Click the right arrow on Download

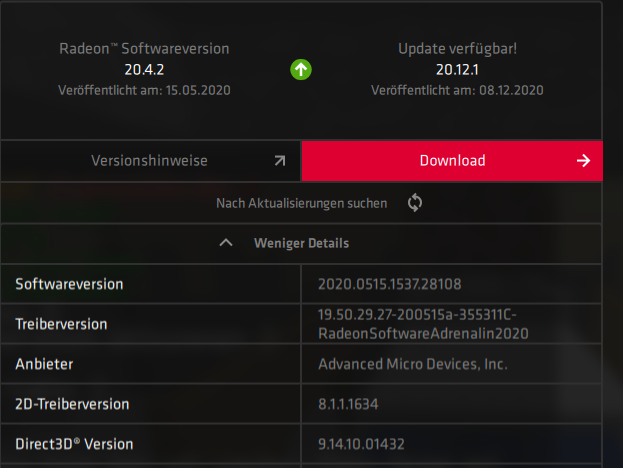[x=583, y=161]
